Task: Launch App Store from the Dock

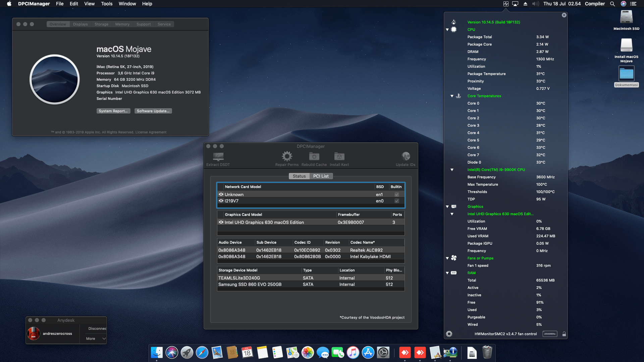Action: pos(368,353)
